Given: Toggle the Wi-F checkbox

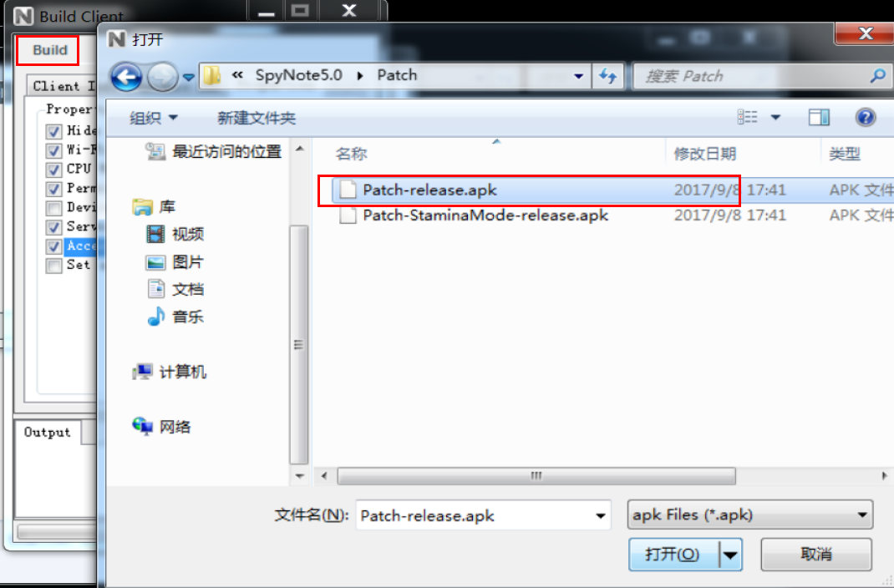Looking at the screenshot, I should click(53, 150).
